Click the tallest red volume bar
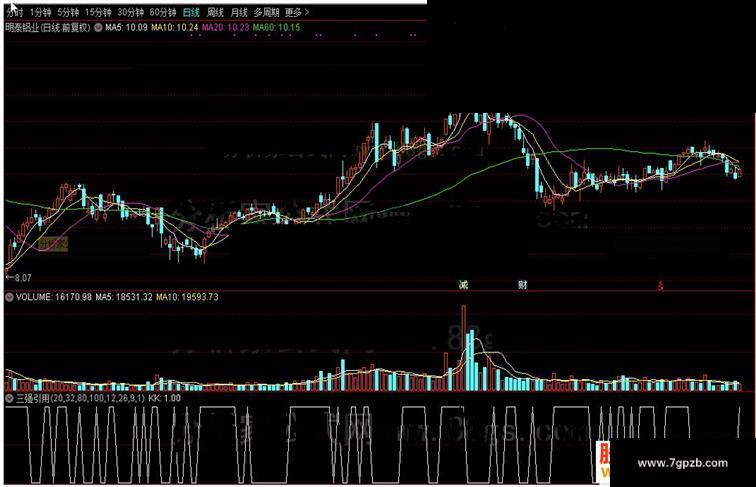 pos(464,348)
